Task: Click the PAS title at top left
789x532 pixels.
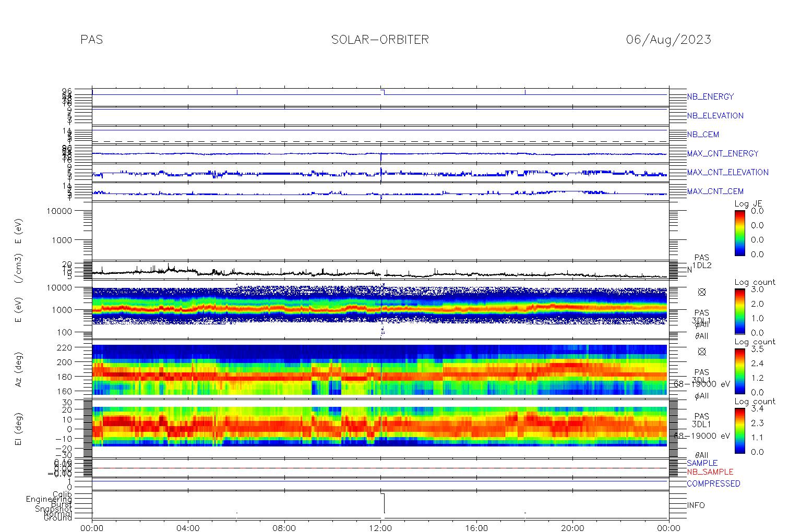Action: coord(92,40)
